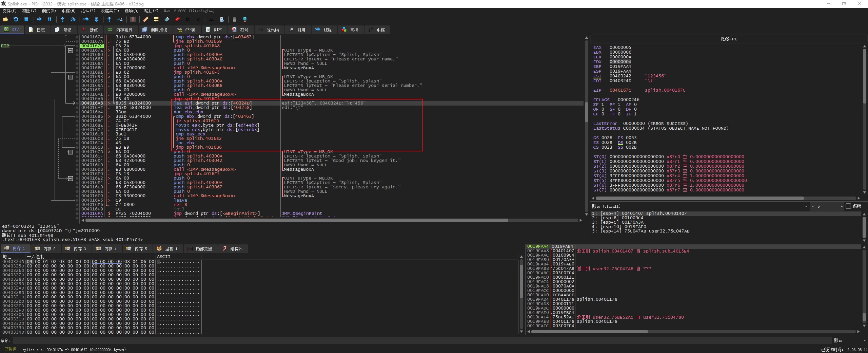Restart the debuggee with the restart icon
Screen dimensions: 868x353
click(x=16, y=19)
